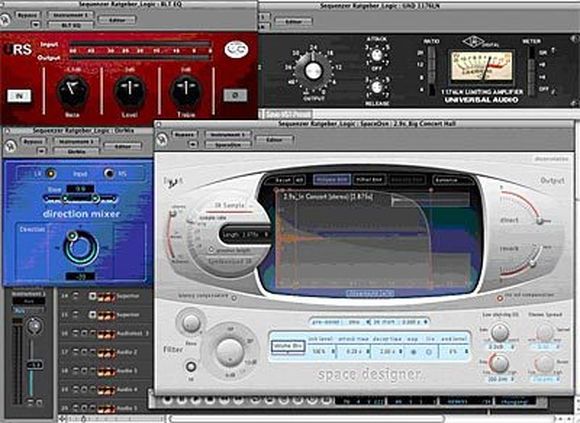Screen dimensions: 580x423
Task: Click the Bass knob on URS EQ
Action: click(72, 91)
